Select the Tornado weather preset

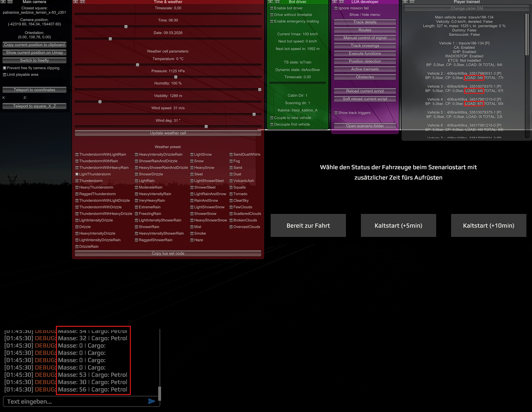pos(231,194)
